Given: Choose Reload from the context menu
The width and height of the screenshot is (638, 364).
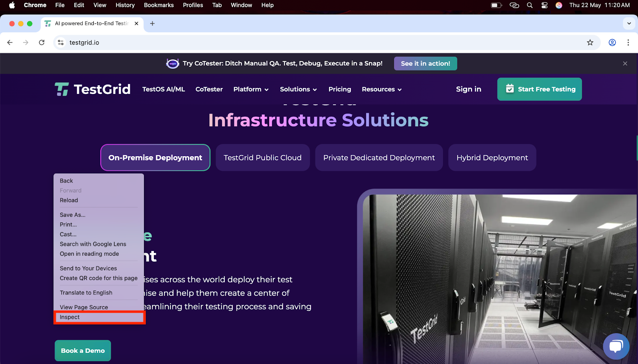Looking at the screenshot, I should pyautogui.click(x=99, y=200).
